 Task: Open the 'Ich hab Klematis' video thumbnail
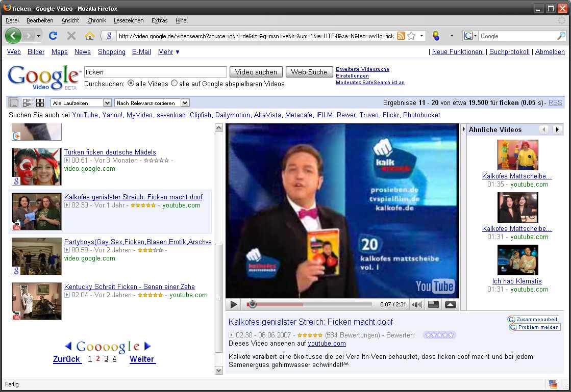click(517, 260)
